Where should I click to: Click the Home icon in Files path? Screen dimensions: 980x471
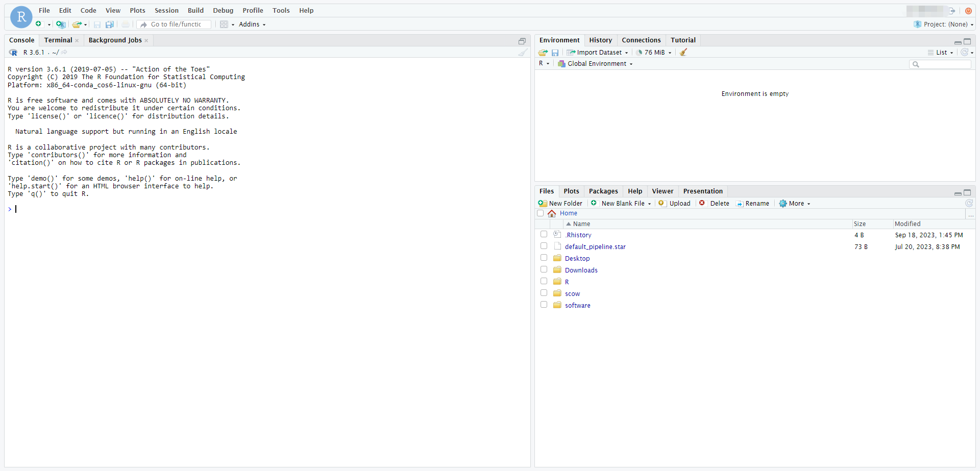[552, 213]
